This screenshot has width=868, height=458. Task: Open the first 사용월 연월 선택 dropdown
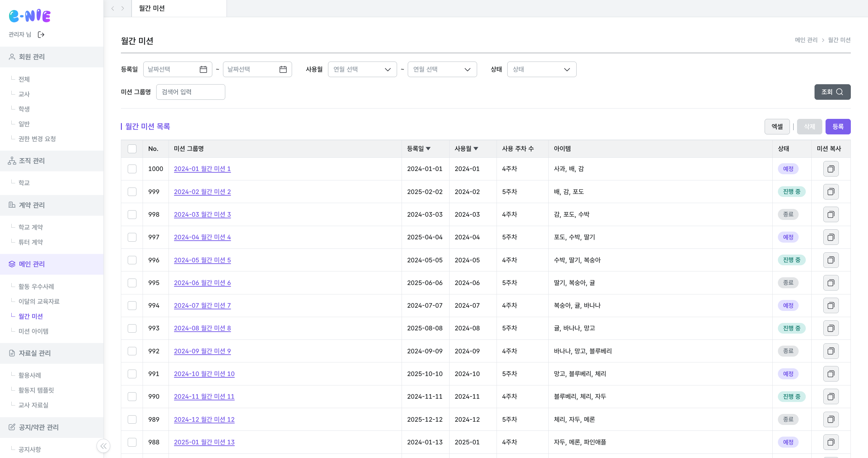pos(362,69)
